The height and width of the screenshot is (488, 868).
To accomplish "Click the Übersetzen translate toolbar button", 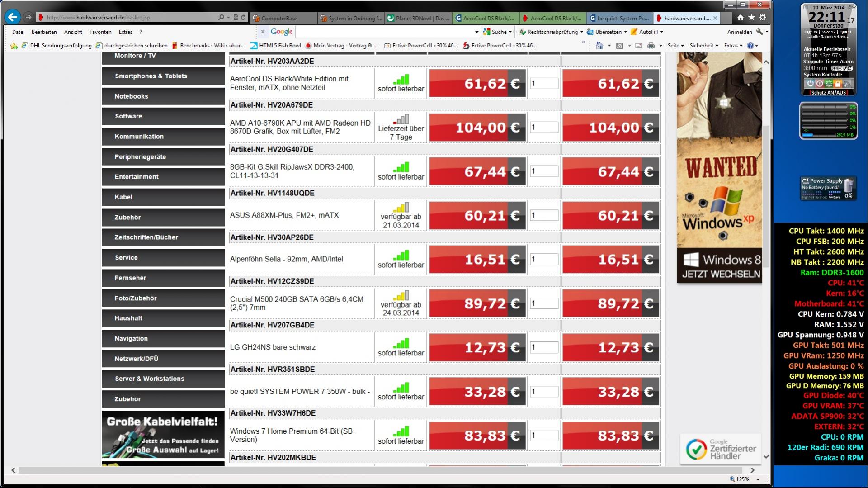I will (604, 32).
